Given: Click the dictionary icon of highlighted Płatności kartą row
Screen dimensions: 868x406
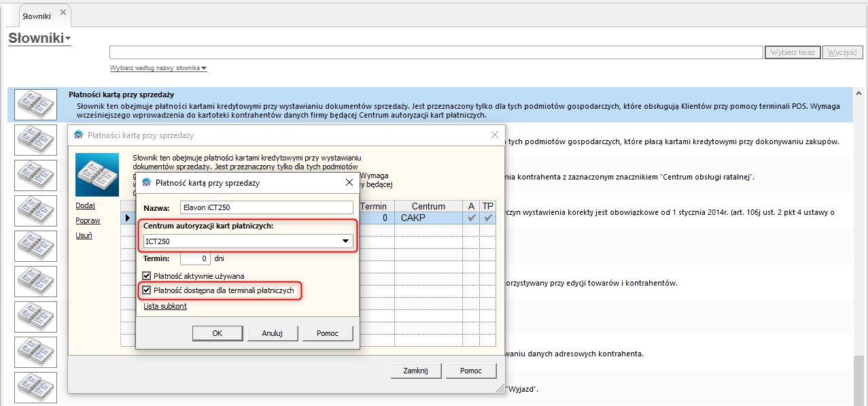Looking at the screenshot, I should point(35,105).
